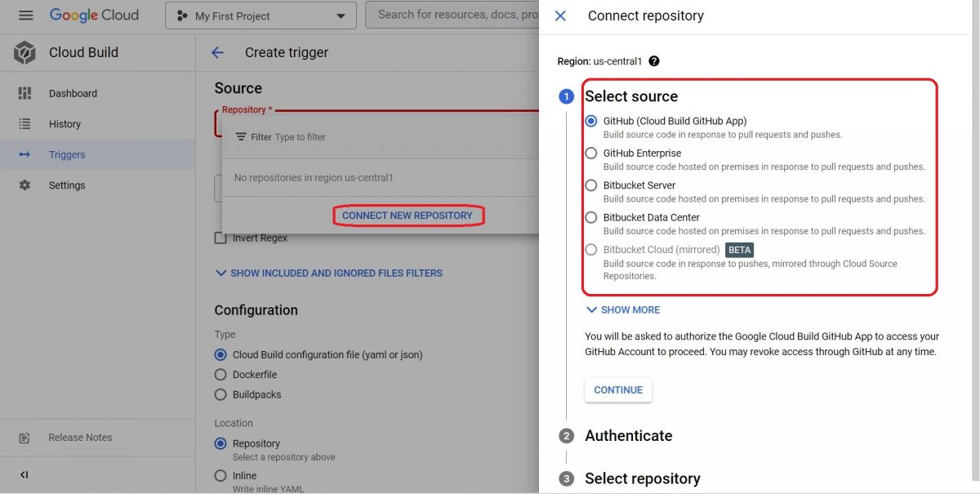Collapse the sidebar with the arrow icon
Image resolution: width=980 pixels, height=494 pixels.
click(23, 474)
